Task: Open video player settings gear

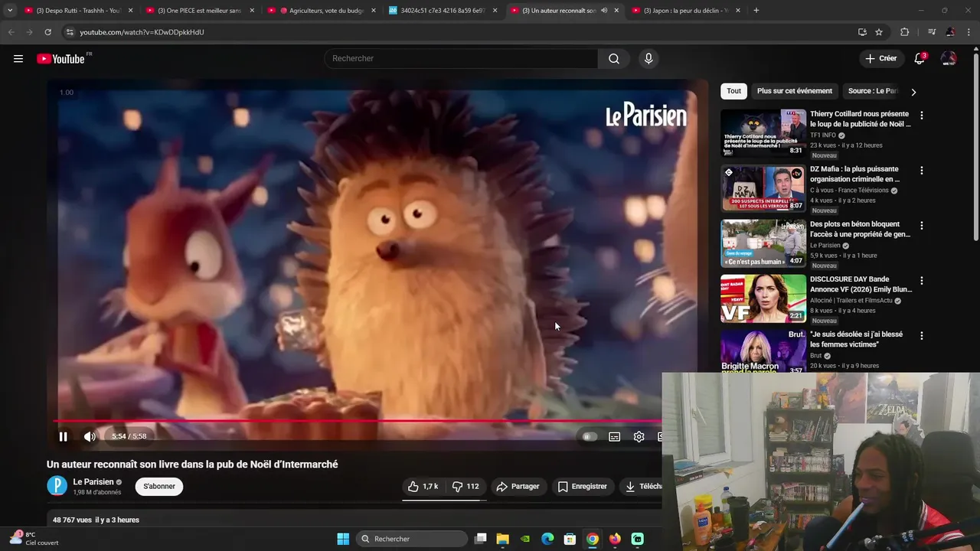Action: tap(639, 436)
